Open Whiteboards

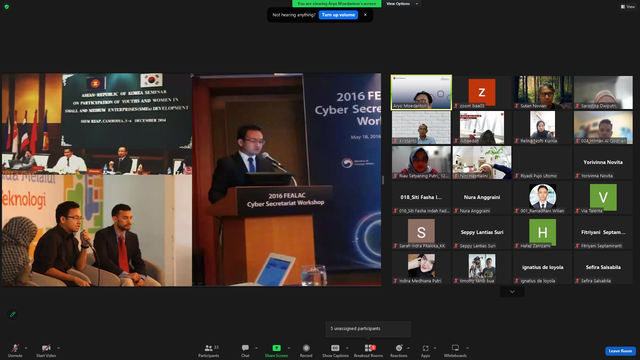point(455,350)
